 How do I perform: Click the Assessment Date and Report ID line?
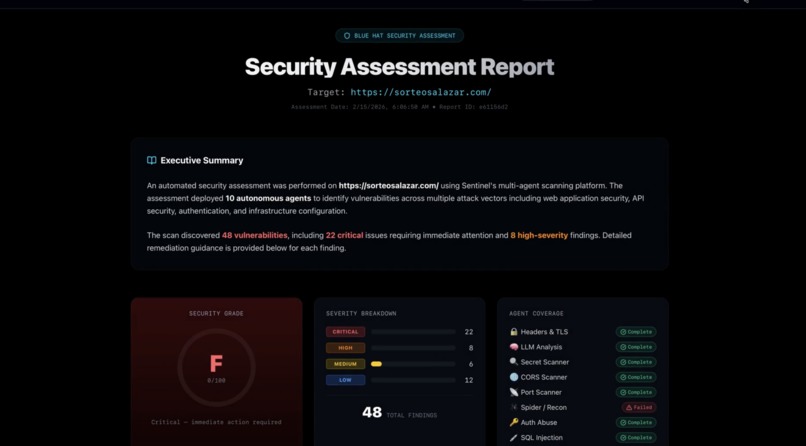coord(399,107)
